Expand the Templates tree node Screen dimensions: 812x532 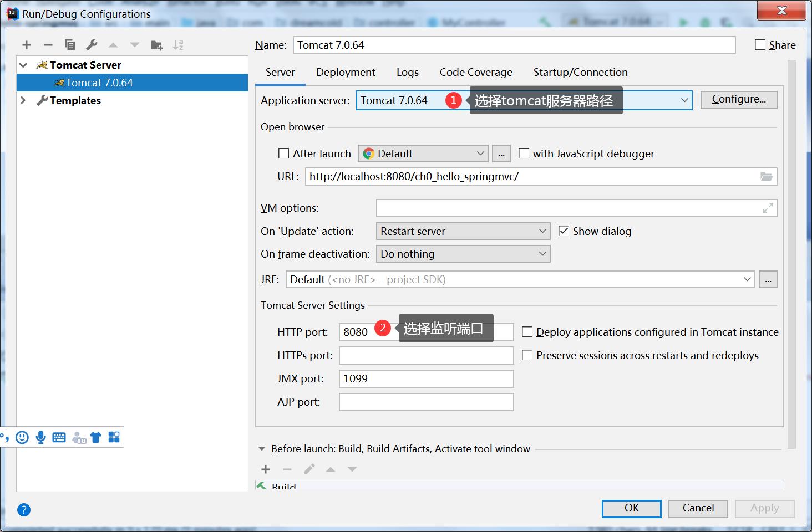point(23,100)
